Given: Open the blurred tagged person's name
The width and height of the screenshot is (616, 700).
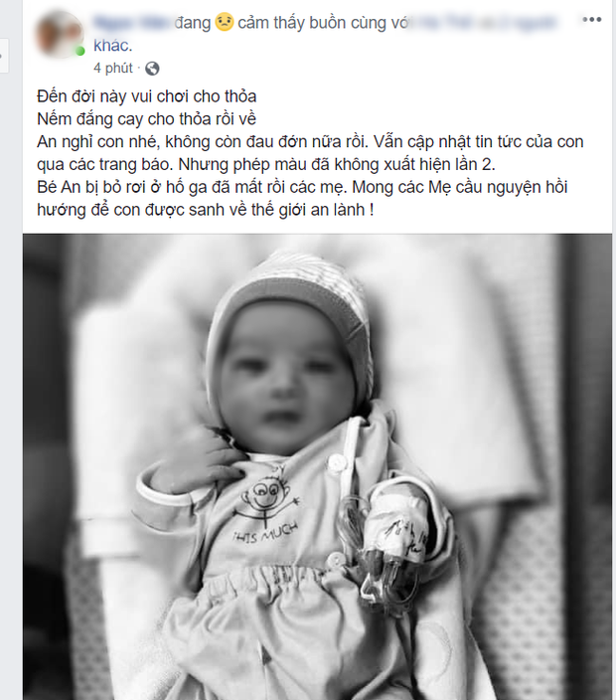Looking at the screenshot, I should pos(484,22).
